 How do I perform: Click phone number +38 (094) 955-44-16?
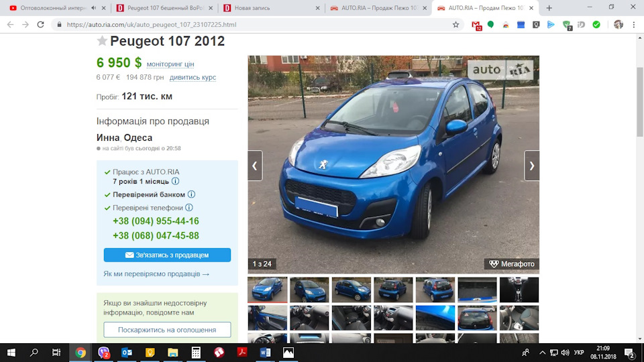click(156, 221)
